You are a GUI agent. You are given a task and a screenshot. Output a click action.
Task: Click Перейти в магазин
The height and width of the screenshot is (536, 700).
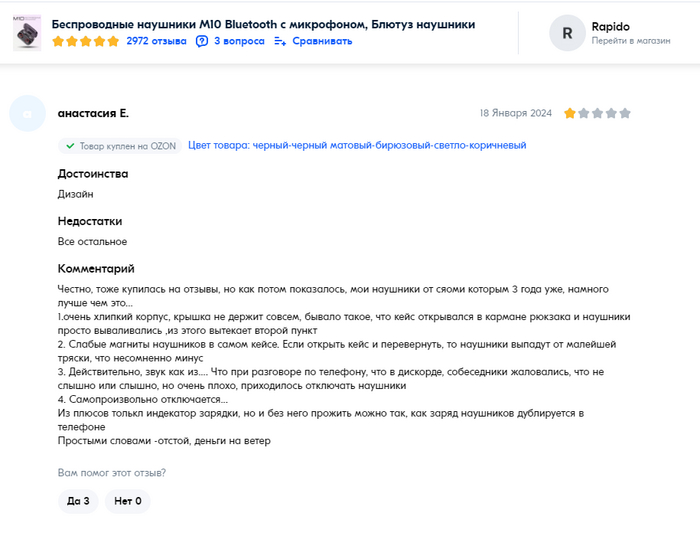(x=629, y=41)
